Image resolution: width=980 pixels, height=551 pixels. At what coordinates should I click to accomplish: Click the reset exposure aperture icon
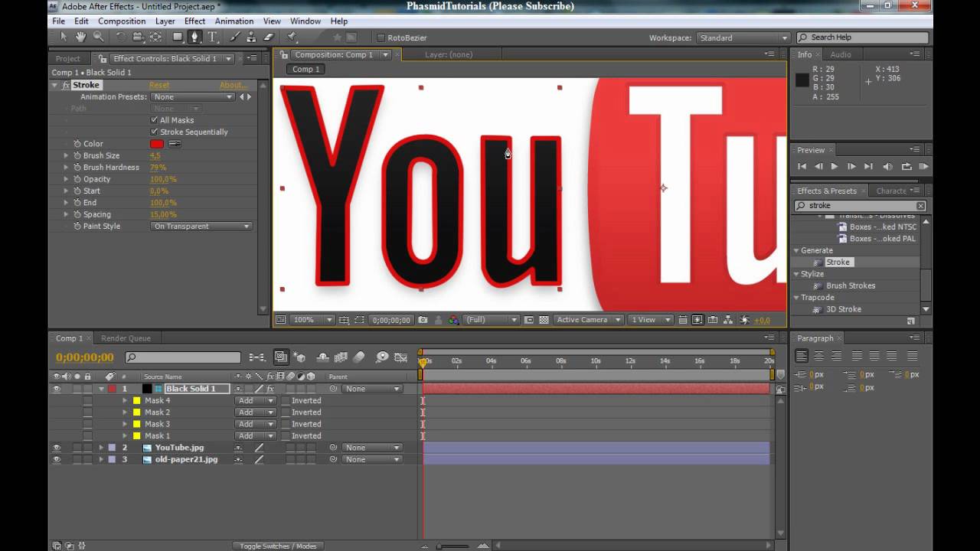[x=743, y=320]
